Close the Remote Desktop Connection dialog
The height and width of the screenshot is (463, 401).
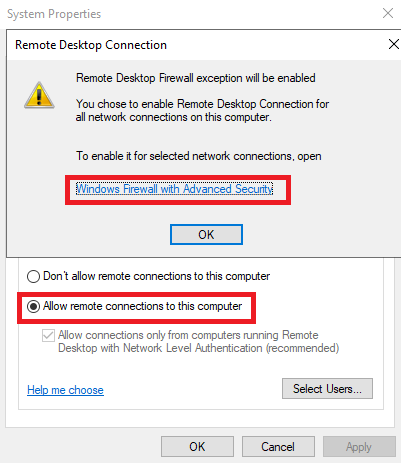[394, 44]
